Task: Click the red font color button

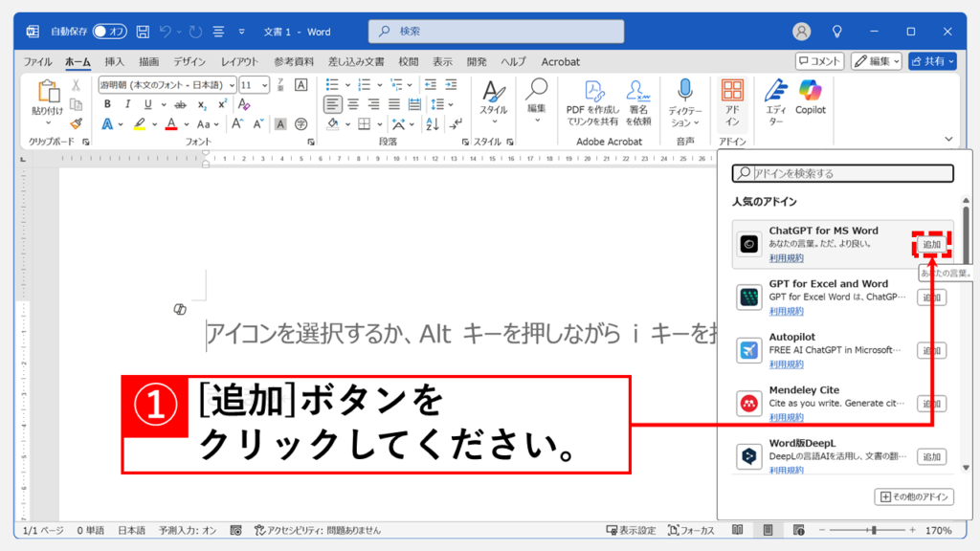Action: pyautogui.click(x=171, y=124)
